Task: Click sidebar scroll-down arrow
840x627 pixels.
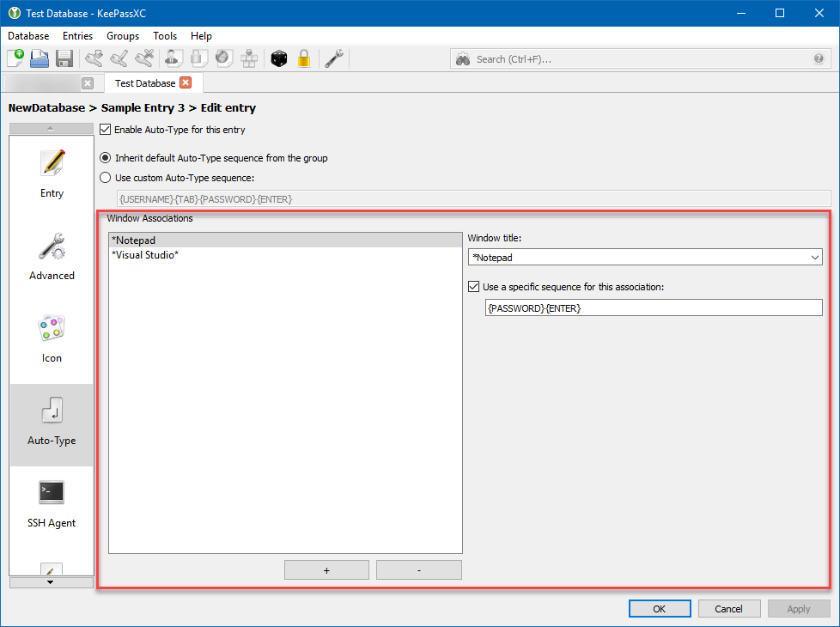Action: coord(51,582)
